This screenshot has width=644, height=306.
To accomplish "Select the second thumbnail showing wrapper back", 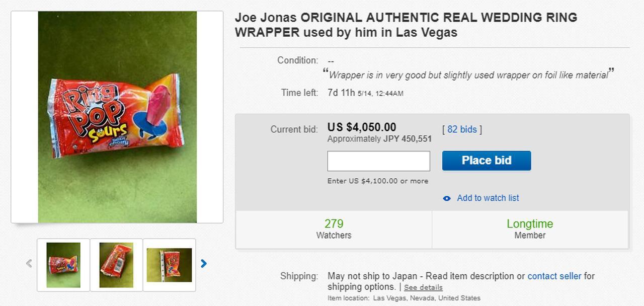I will 116,265.
